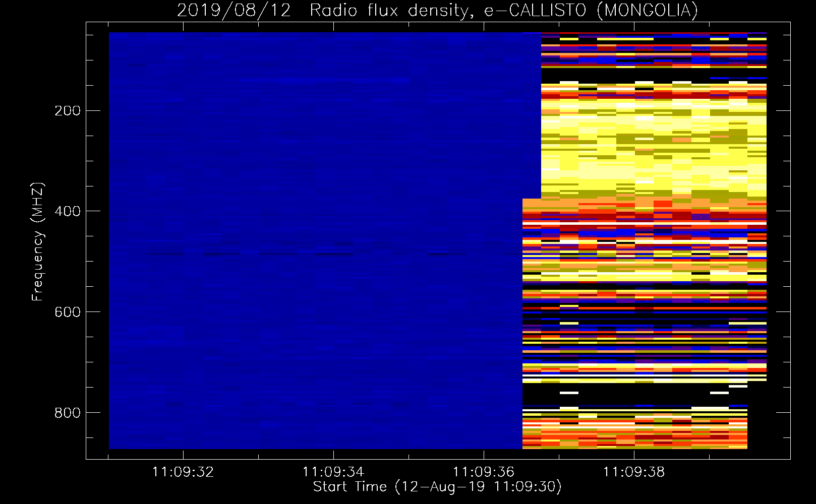
Task: Select the 400 frequency tick label
Action: [68, 211]
